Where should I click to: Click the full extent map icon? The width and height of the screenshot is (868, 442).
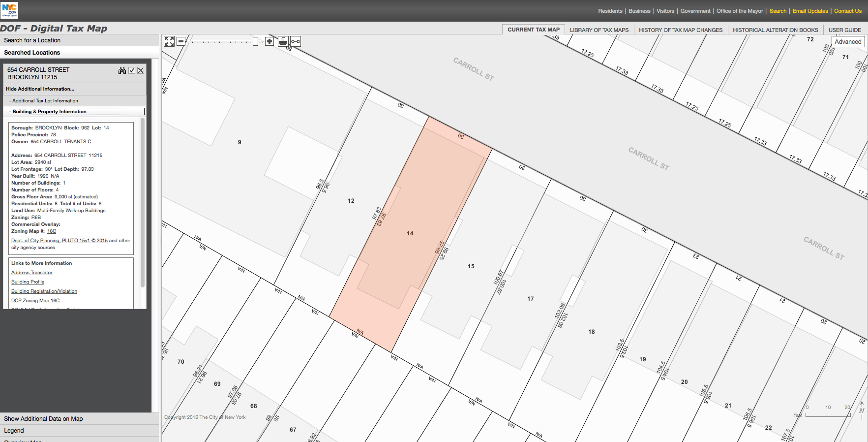pos(169,41)
